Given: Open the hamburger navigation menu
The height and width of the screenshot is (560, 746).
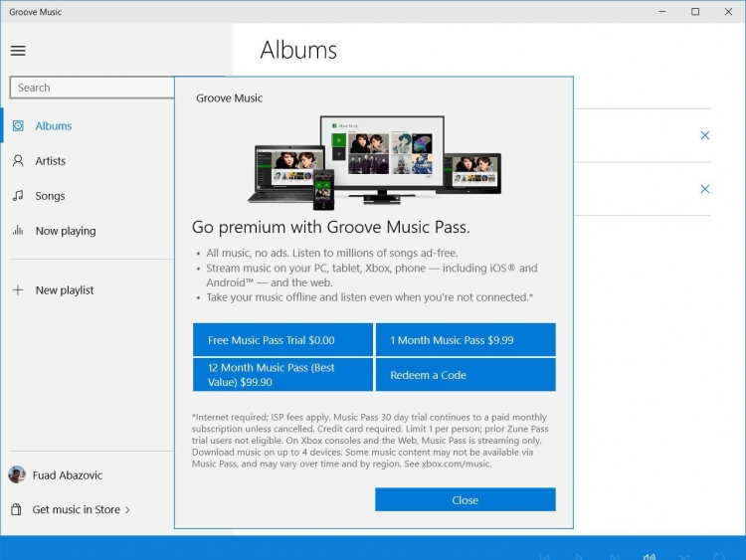Looking at the screenshot, I should click(x=18, y=51).
